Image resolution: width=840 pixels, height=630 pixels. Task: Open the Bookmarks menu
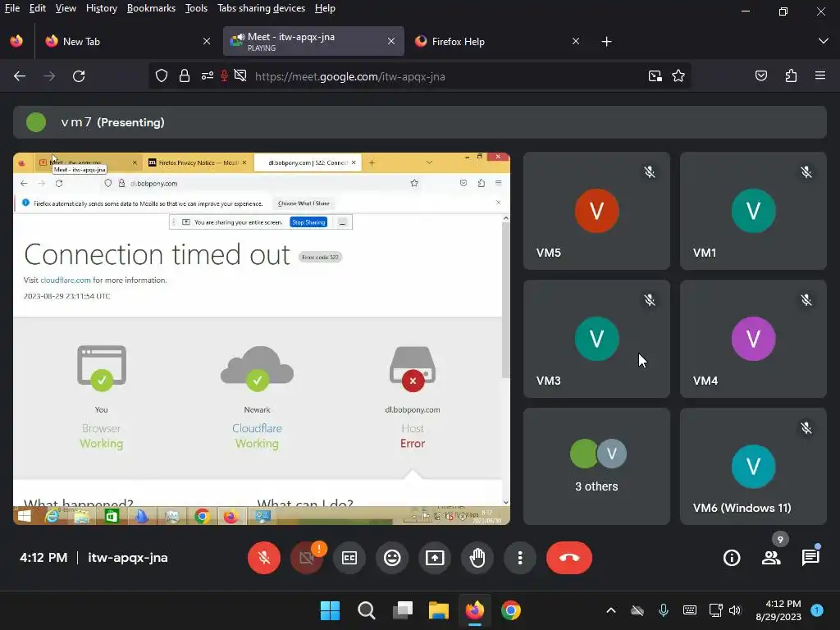tap(151, 8)
